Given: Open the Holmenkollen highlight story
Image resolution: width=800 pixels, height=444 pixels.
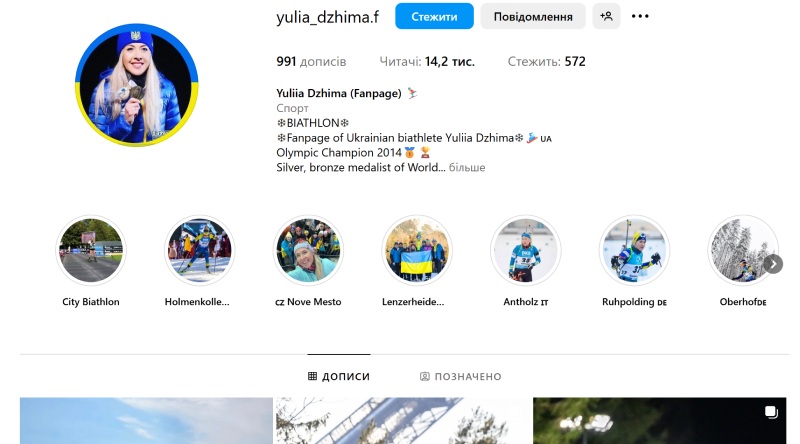Looking at the screenshot, I should (199, 250).
